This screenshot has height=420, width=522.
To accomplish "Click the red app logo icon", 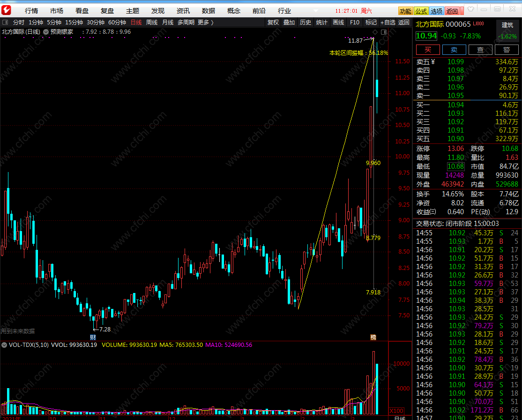I will click(6, 10).
